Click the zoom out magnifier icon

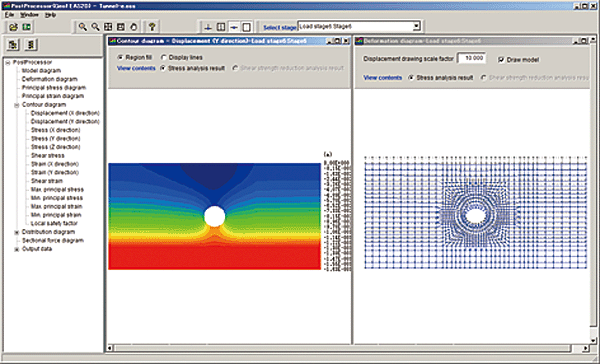coord(95,27)
